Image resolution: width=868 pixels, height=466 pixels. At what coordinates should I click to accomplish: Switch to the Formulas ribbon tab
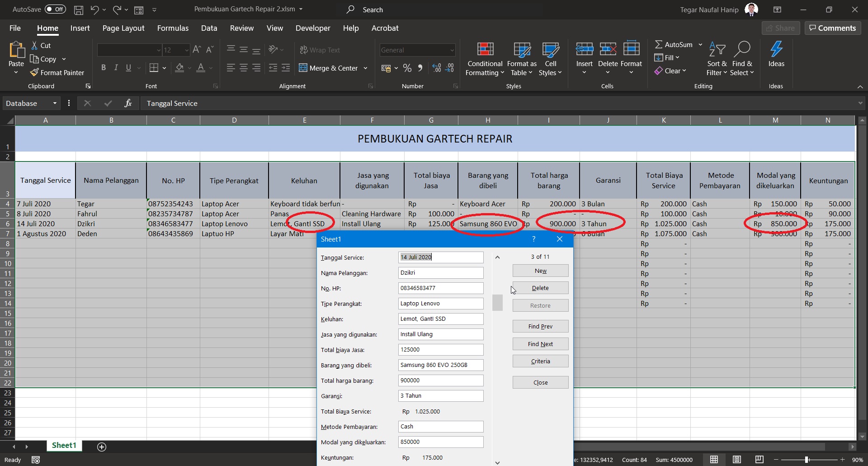173,28
